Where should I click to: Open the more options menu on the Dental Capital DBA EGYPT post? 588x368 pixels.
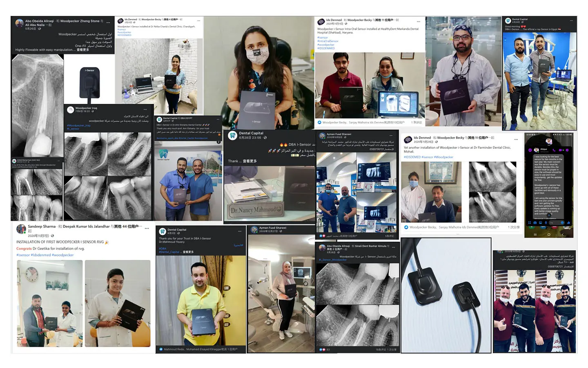[218, 119]
